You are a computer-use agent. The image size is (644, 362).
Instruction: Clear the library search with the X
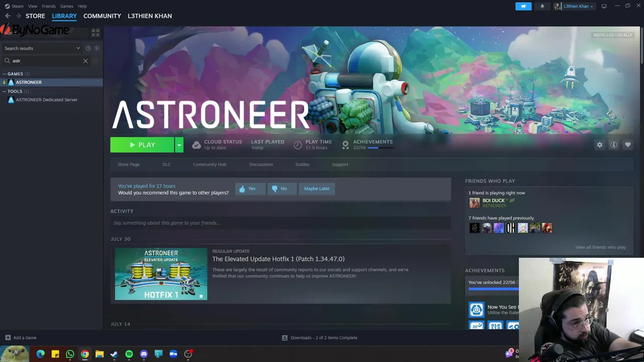pyautogui.click(x=86, y=61)
